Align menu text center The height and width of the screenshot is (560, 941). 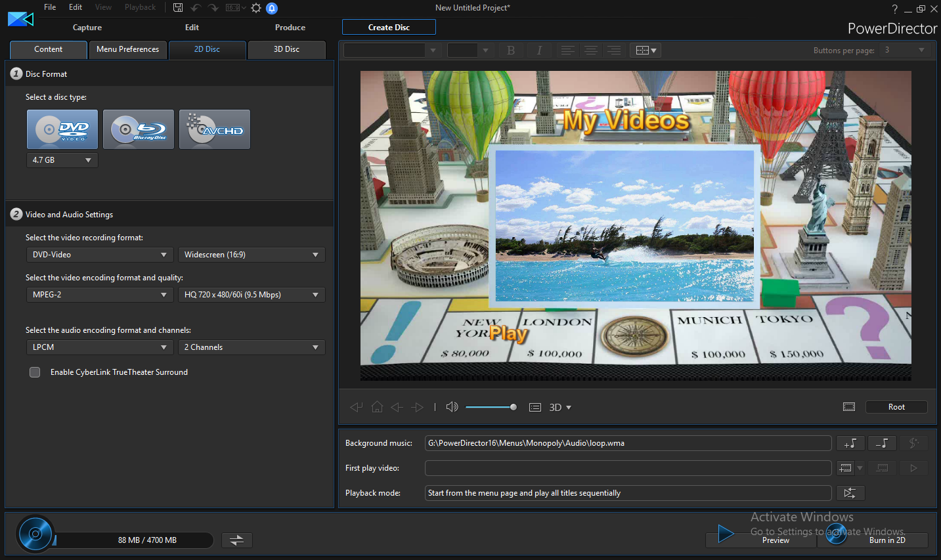tap(591, 50)
